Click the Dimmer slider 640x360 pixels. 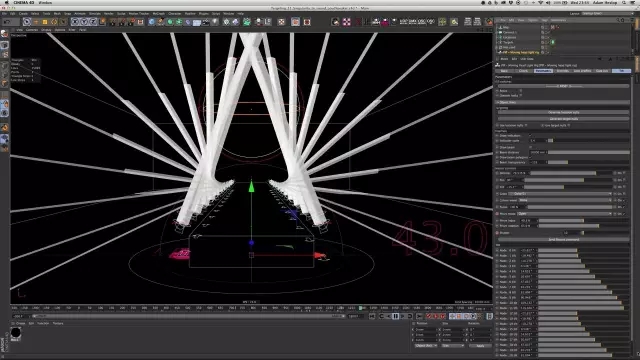click(571, 173)
